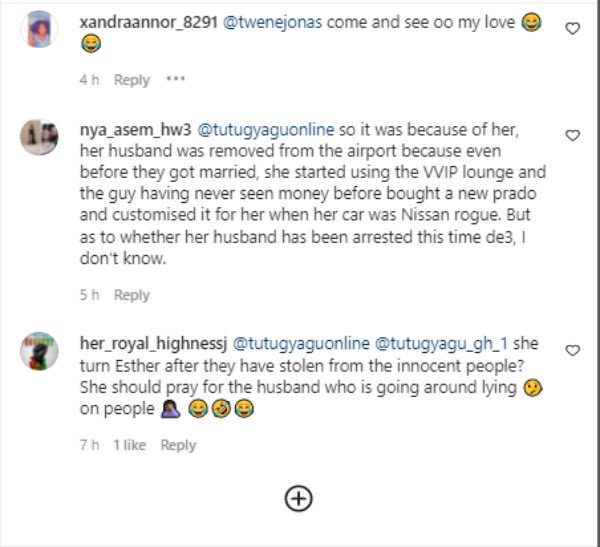The height and width of the screenshot is (547, 600).
Task: Click the xandraannor_8291 username
Action: (x=148, y=22)
